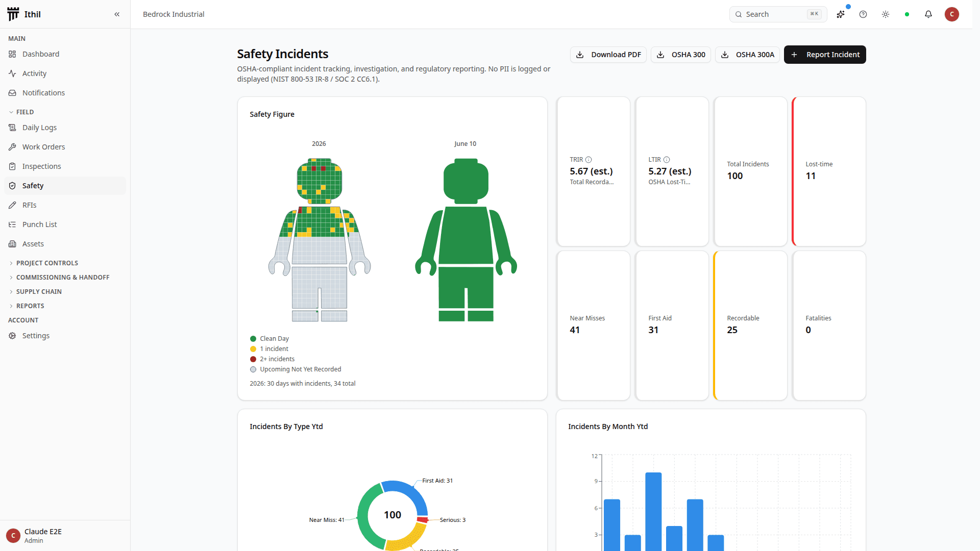The image size is (980, 551).
Task: Navigate to Work Orders
Action: 65,147
